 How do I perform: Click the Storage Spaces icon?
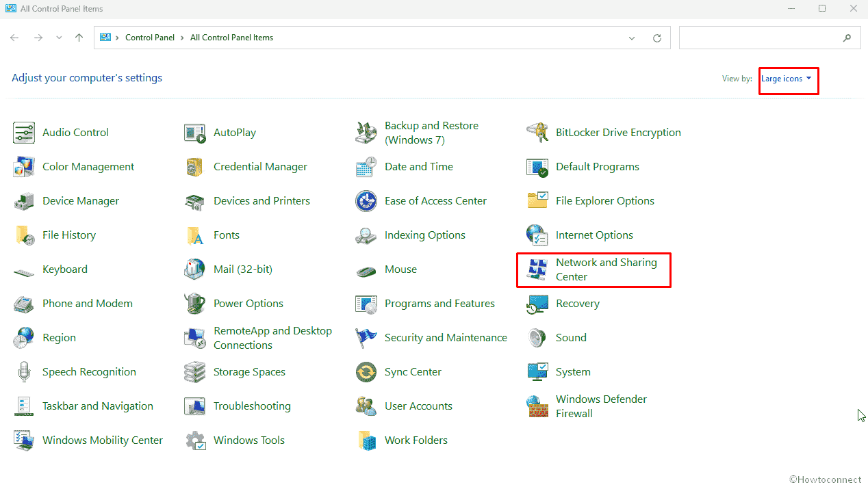[195, 372]
